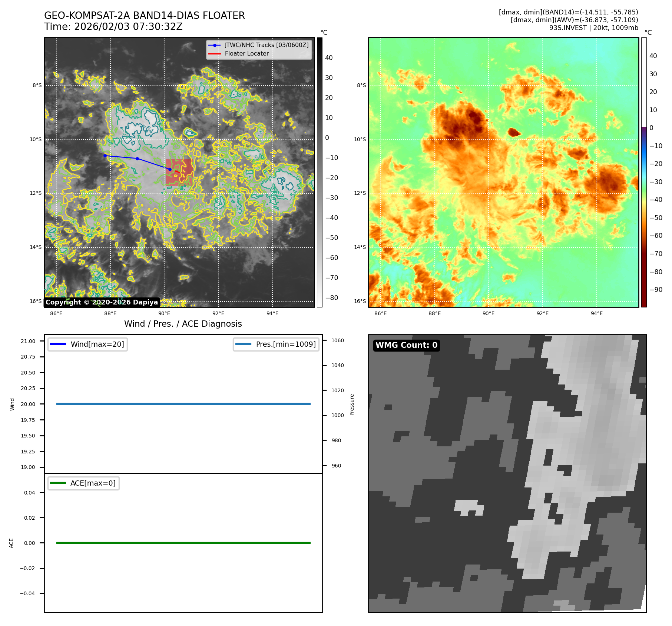672x626 pixels.
Task: Click the red Floater Locater legend line
Action: click(214, 54)
